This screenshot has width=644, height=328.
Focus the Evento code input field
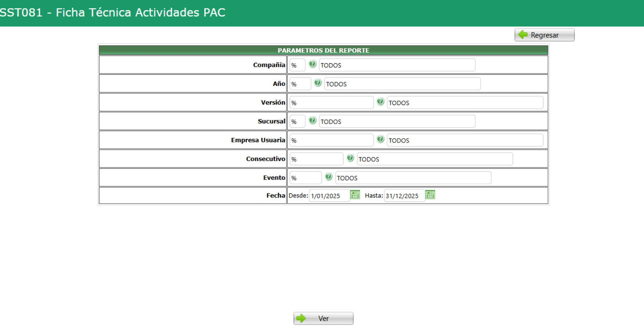point(305,178)
